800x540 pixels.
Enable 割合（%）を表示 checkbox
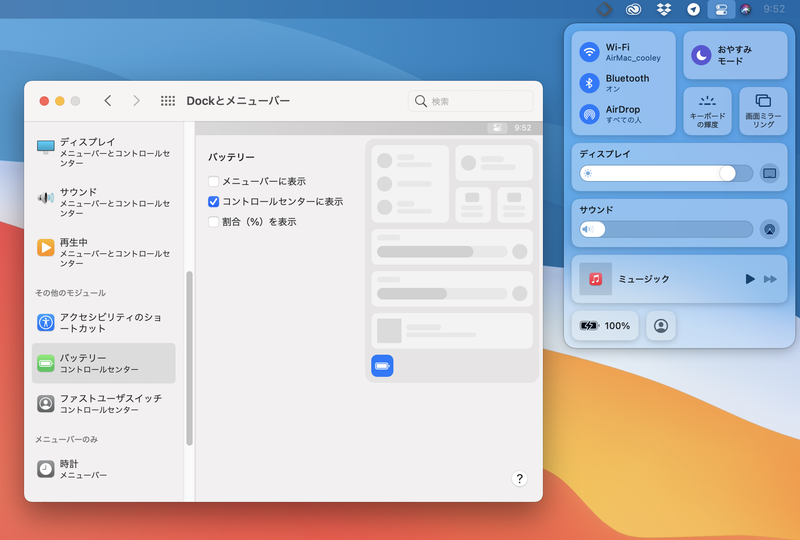(x=213, y=222)
